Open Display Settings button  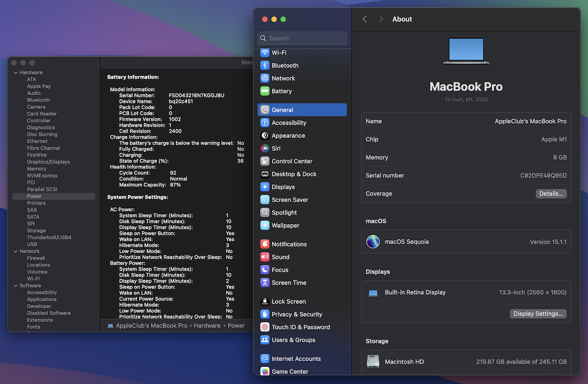click(x=538, y=314)
